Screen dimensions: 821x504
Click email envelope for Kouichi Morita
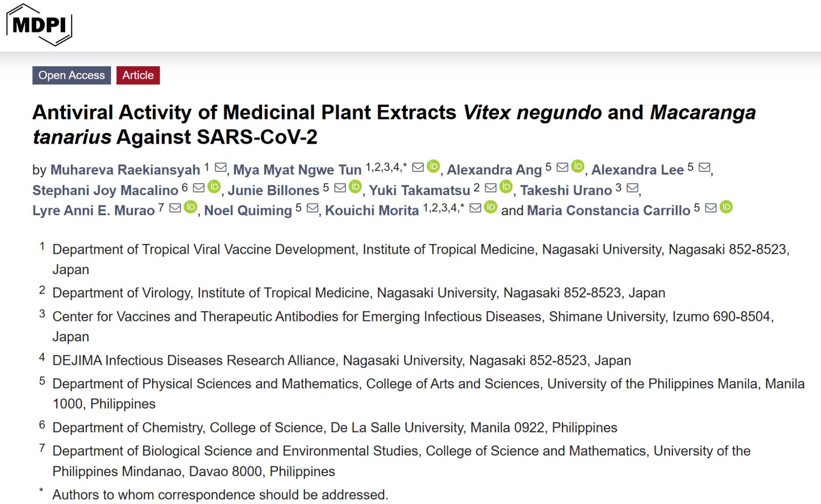[475, 208]
